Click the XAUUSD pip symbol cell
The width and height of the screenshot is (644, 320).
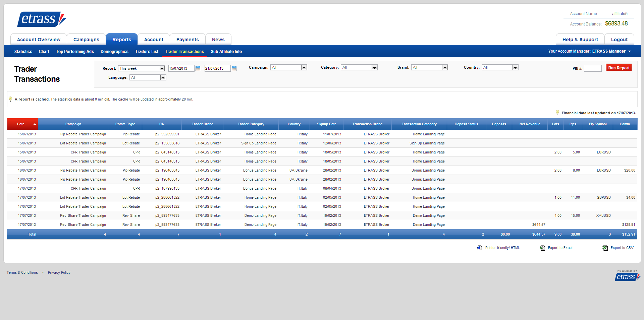pyautogui.click(x=603, y=216)
